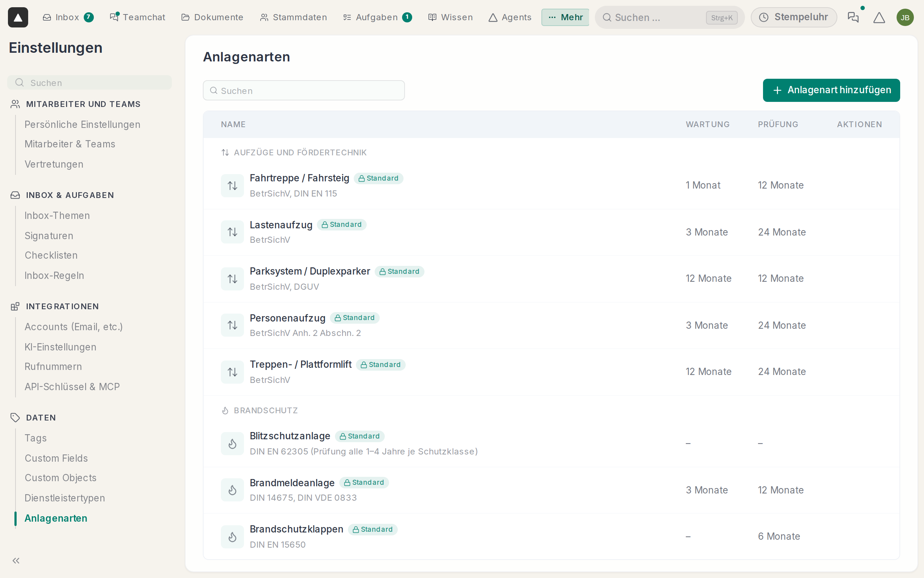Open the Agents page
924x578 pixels.
tap(510, 17)
